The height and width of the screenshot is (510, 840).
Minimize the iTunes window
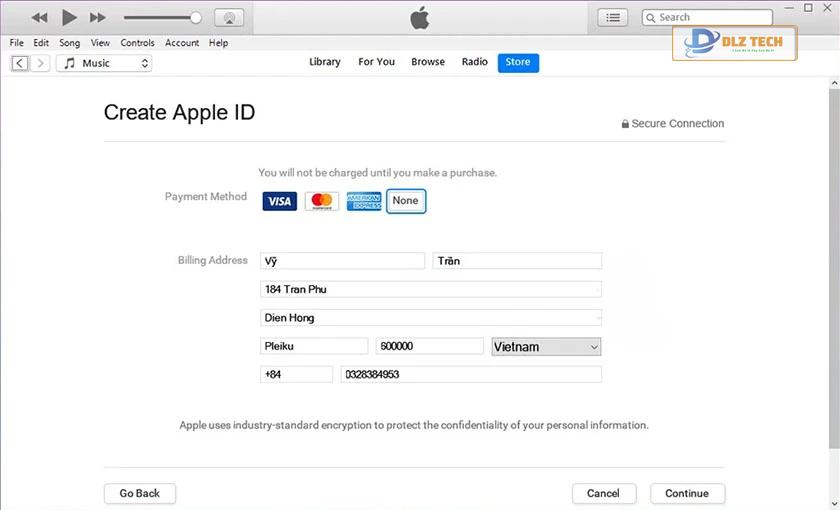click(789, 8)
